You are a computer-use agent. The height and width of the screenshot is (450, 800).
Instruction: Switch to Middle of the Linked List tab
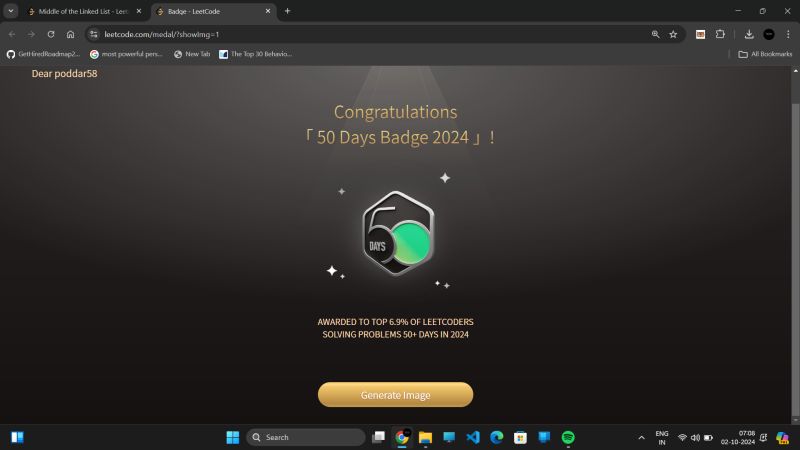click(82, 11)
